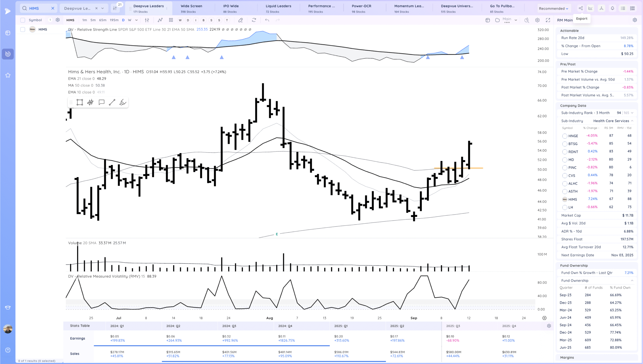Switch to detailed data list view icon

pos(632,8)
